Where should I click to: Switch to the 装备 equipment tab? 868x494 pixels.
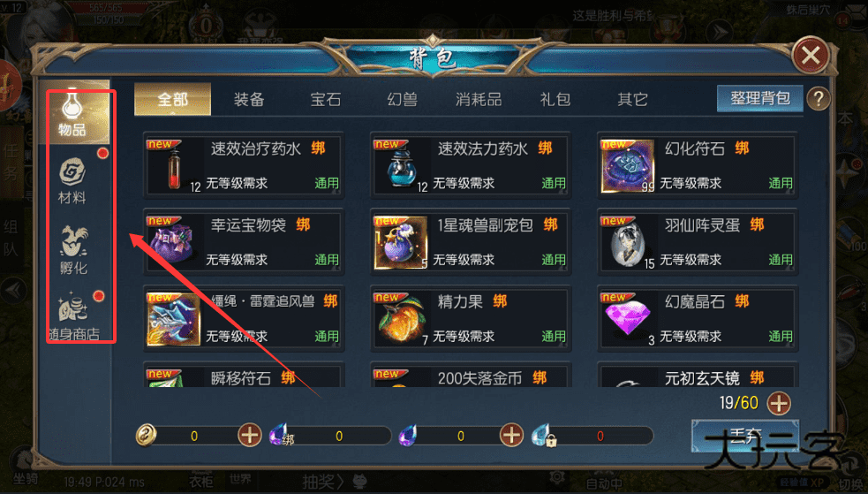click(249, 99)
